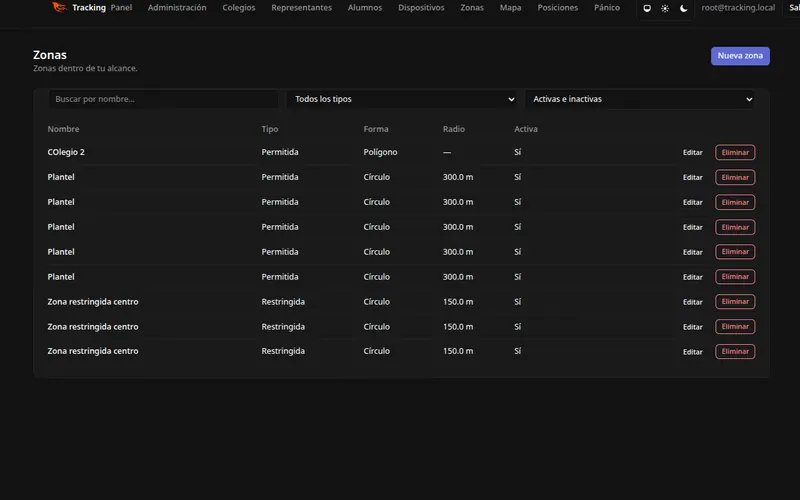Switch to system theme monitor icon
The image size is (800, 500).
click(x=647, y=8)
